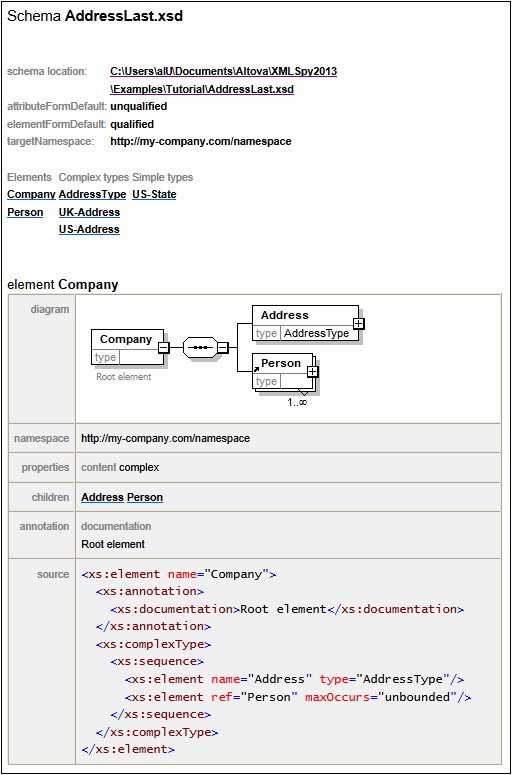Click the Person reference arrow icon
The height and width of the screenshot is (775, 512).
point(256,369)
